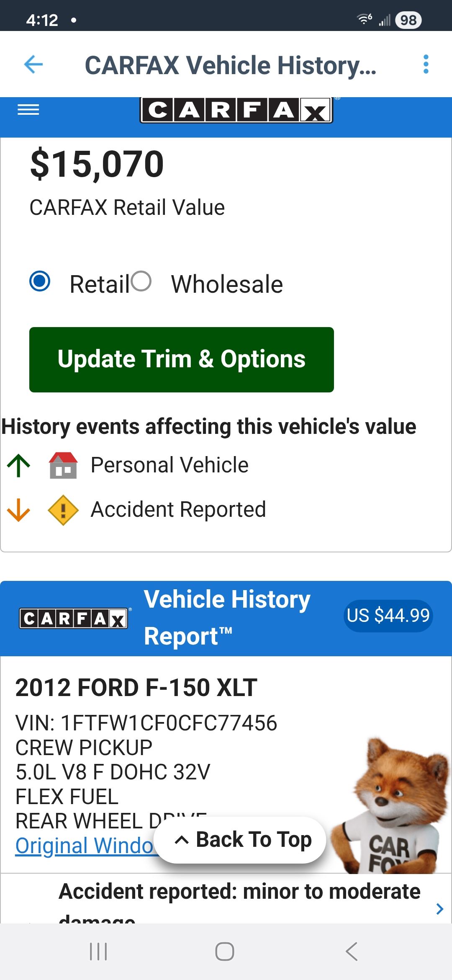Select the Wholesale radio button
Screen dimensions: 452x980
click(141, 281)
